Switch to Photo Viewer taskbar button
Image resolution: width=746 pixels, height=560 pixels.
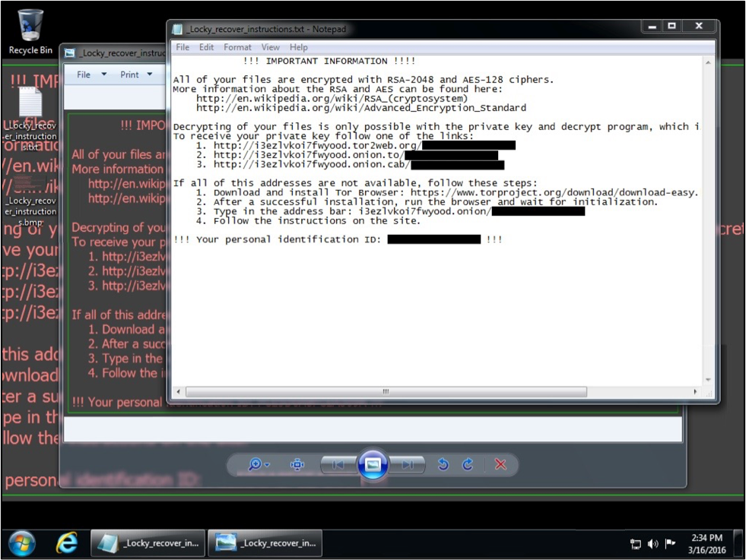[x=265, y=543]
